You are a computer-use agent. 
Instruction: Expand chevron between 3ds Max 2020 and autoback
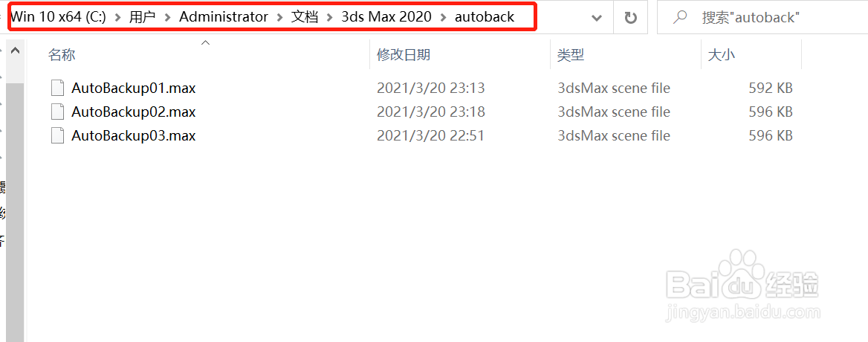click(443, 18)
